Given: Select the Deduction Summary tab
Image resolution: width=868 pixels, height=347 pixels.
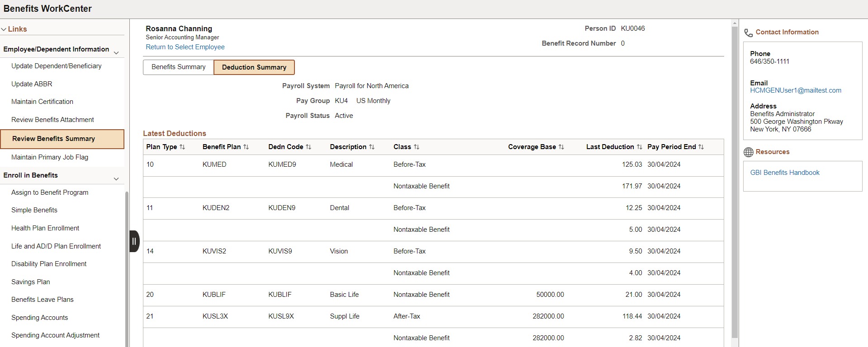Looking at the screenshot, I should (254, 67).
